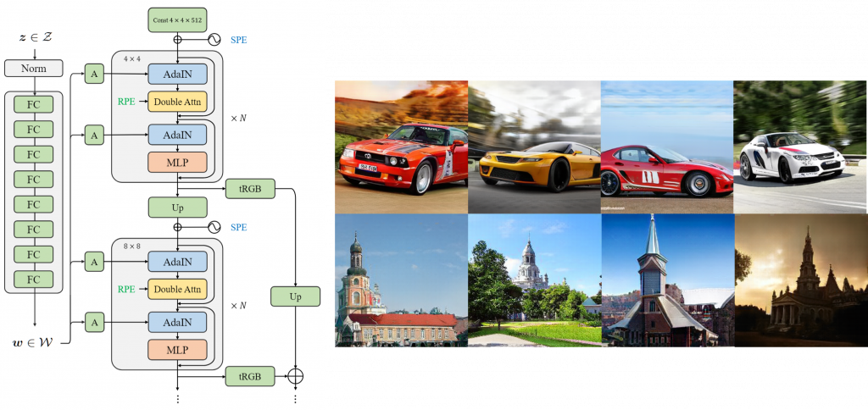This screenshot has width=868, height=410.
Task: Click the upper tRGB block
Action: 243,189
